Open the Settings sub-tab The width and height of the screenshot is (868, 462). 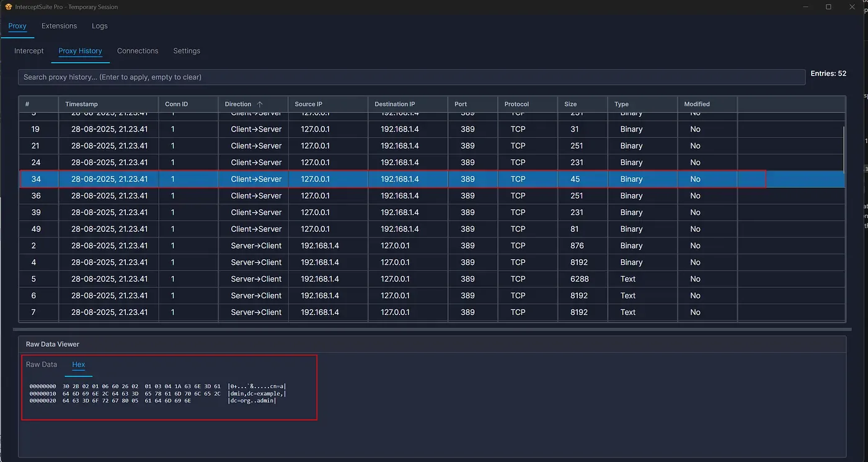pos(187,51)
